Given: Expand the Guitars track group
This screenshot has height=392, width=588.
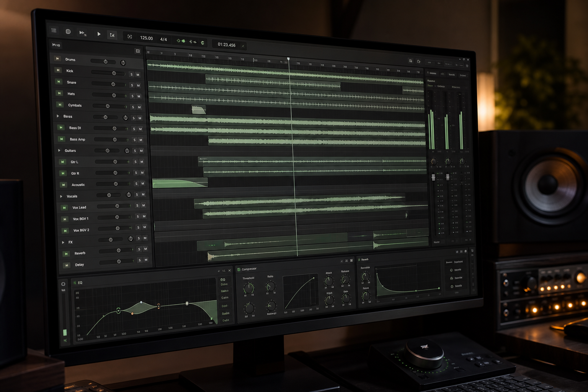Looking at the screenshot, I should click(59, 150).
